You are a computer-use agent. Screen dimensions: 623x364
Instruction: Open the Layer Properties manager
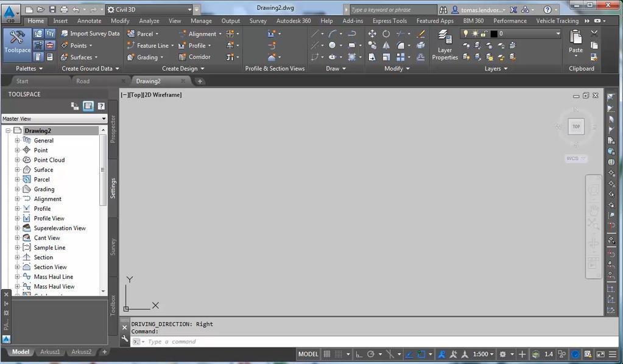click(x=445, y=45)
